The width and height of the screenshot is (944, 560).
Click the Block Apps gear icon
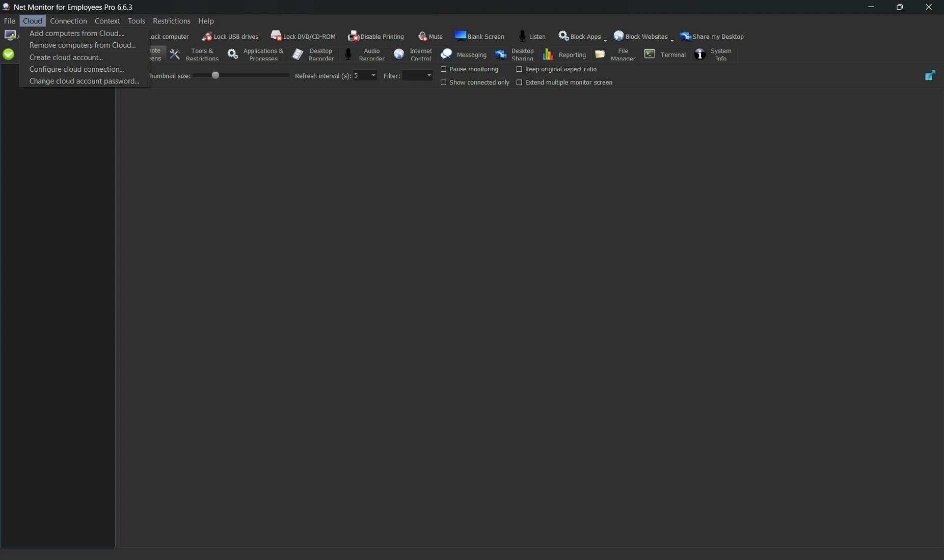click(563, 36)
